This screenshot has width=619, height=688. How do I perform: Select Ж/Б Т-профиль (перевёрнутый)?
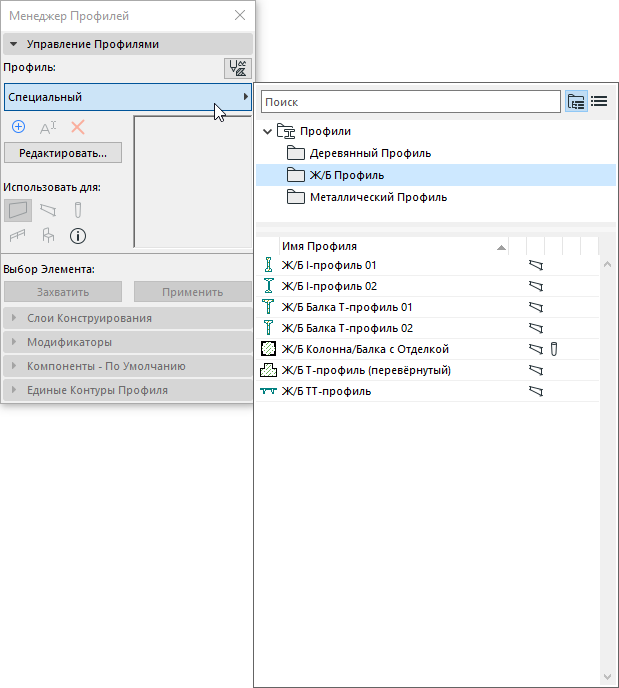(x=428, y=370)
